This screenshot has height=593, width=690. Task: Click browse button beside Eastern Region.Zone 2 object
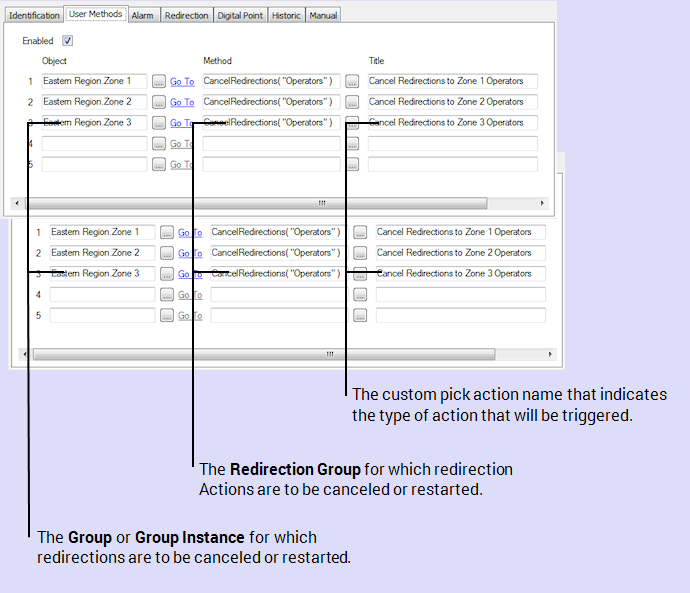159,102
